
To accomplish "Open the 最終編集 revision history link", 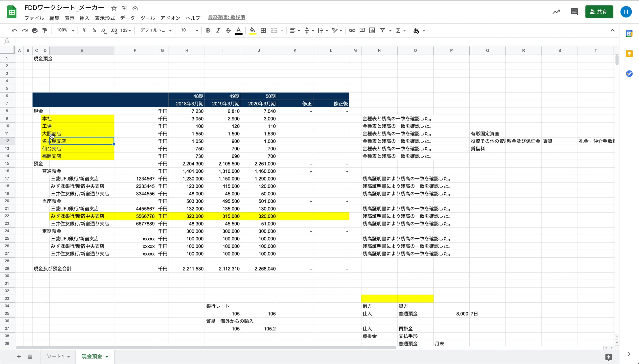I will coord(226,17).
